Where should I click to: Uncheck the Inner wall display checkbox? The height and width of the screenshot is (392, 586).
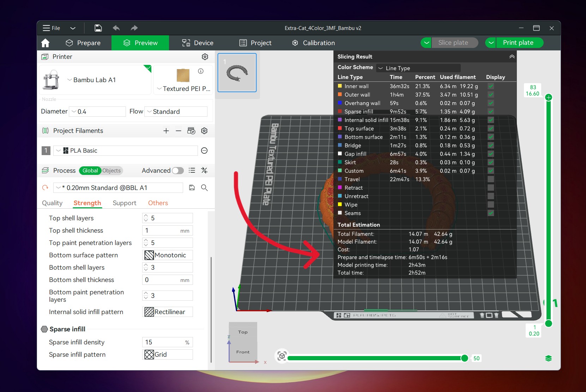pos(491,86)
